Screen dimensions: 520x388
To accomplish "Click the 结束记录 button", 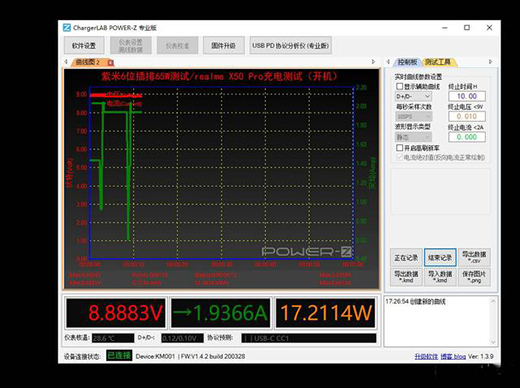I will pos(440,257).
